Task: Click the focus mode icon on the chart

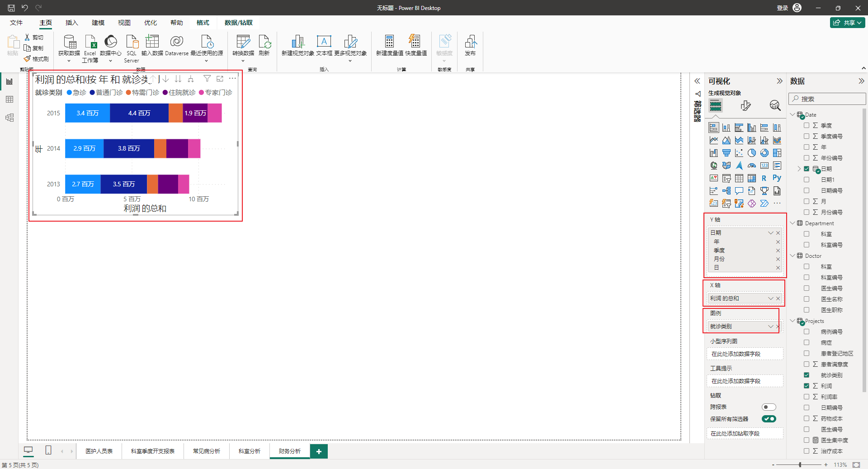Action: click(x=220, y=79)
